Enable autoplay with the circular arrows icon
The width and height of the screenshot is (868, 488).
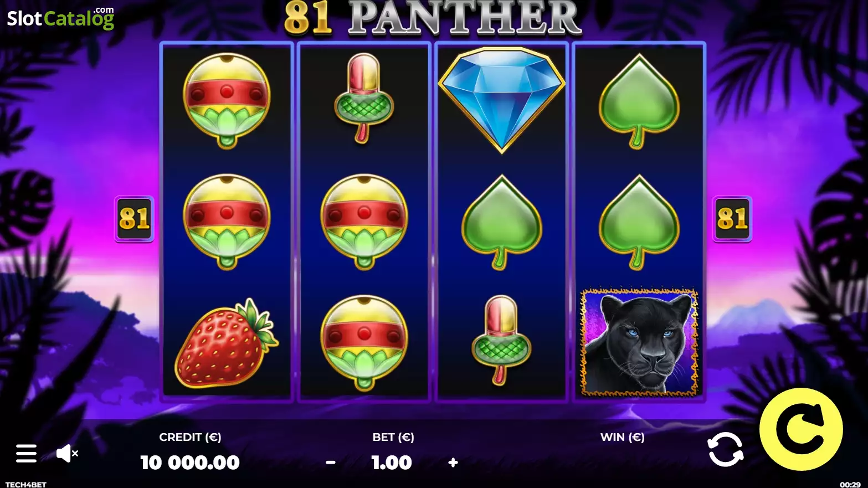coord(726,449)
